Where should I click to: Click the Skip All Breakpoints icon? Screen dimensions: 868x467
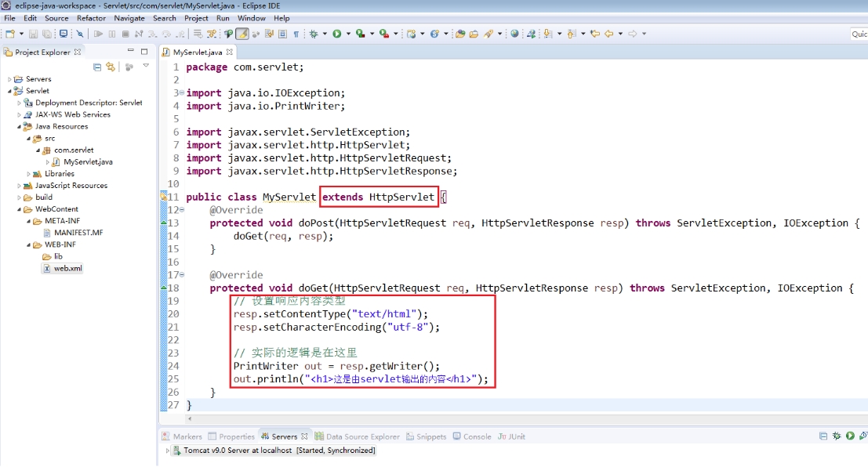coord(80,34)
